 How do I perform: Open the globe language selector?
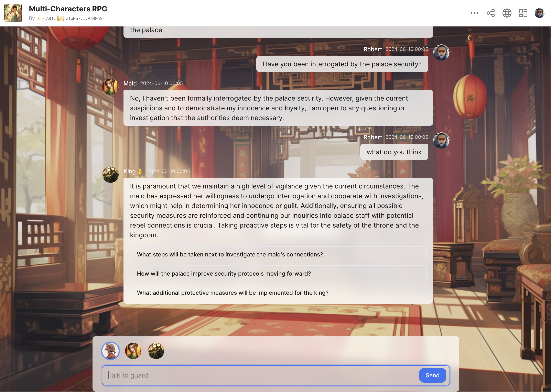(x=507, y=13)
